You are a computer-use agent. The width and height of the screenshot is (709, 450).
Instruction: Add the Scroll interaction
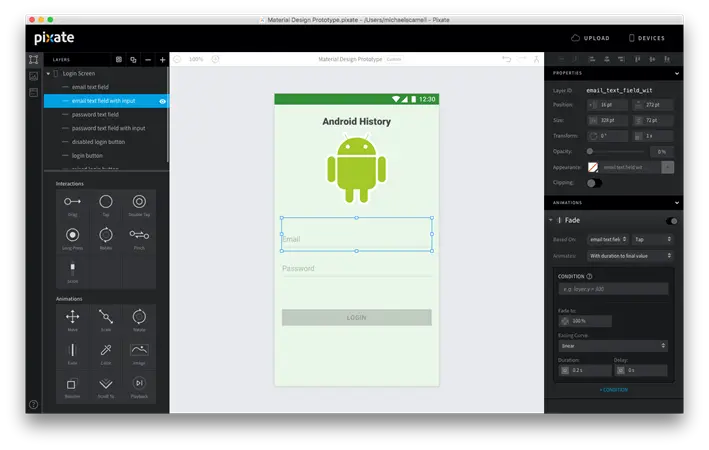[72, 272]
